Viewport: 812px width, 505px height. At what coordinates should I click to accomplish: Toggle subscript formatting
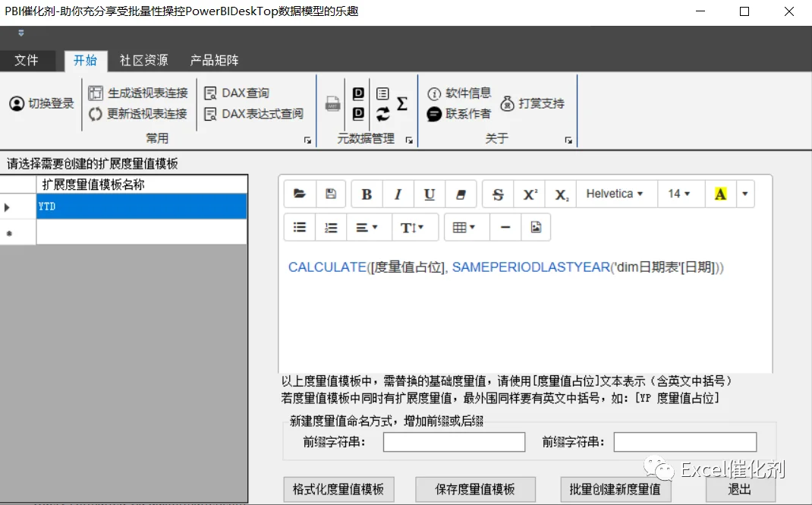click(x=561, y=194)
